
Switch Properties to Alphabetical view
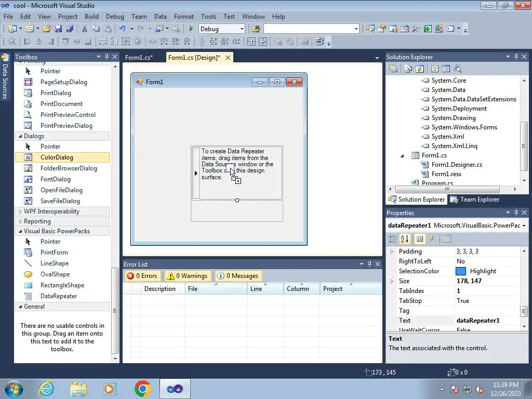coord(404,239)
